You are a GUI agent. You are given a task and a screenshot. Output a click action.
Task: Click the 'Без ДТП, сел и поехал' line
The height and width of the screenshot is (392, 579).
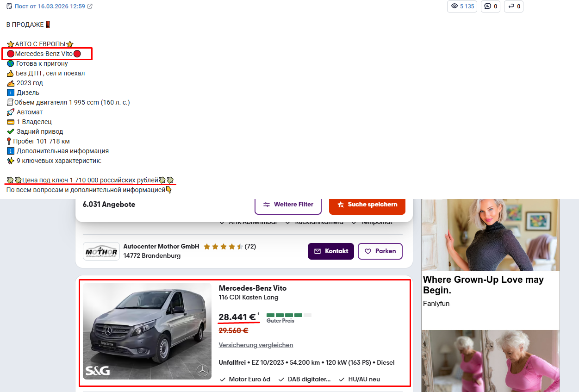coord(46,73)
